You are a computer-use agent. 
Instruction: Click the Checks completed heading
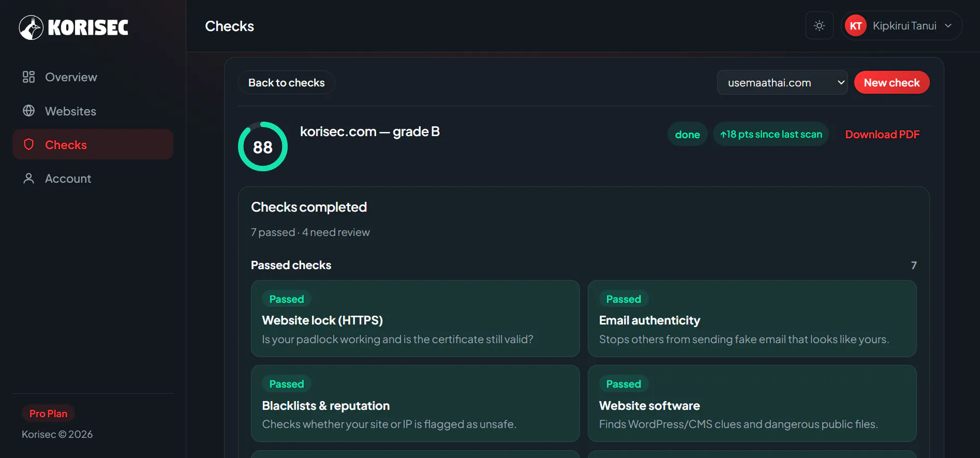pyautogui.click(x=309, y=207)
